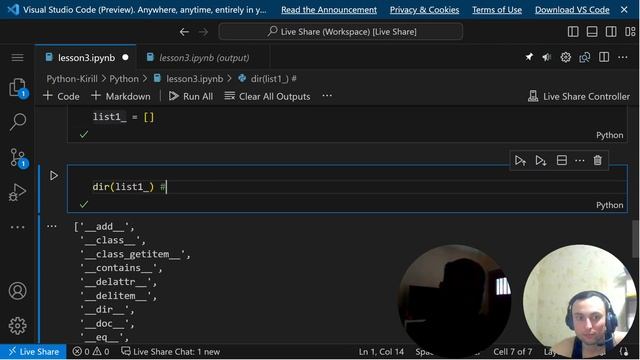
Task: Toggle the primary side bar layout icon
Action: tap(573, 31)
